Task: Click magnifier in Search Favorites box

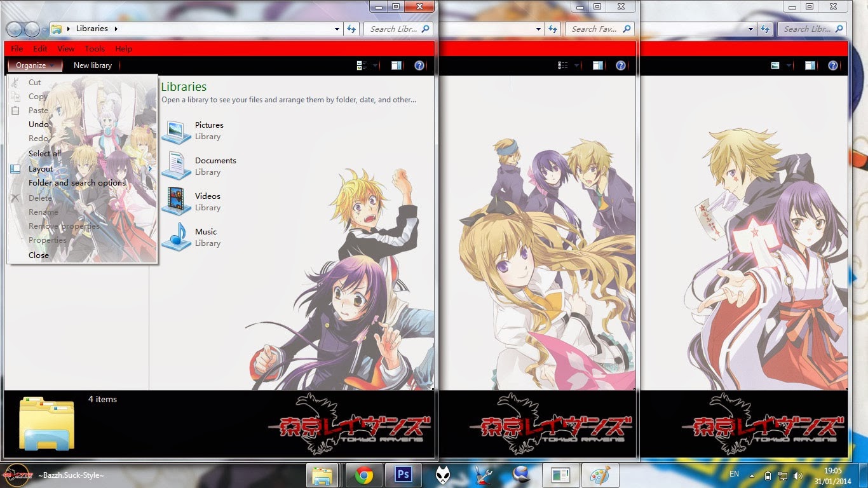Action: [627, 29]
